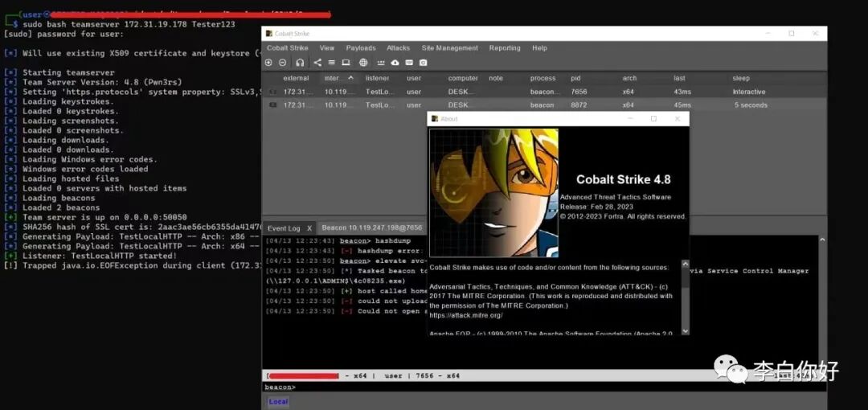Switch to Beacon 10.119.247.198@7656 tab
This screenshot has height=410, width=868.
coord(371,228)
